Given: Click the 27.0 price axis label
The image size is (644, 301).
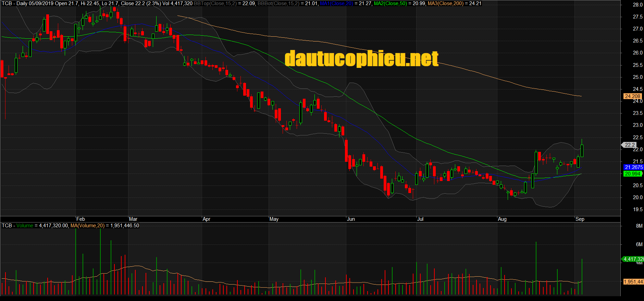Looking at the screenshot, I should click(637, 29).
